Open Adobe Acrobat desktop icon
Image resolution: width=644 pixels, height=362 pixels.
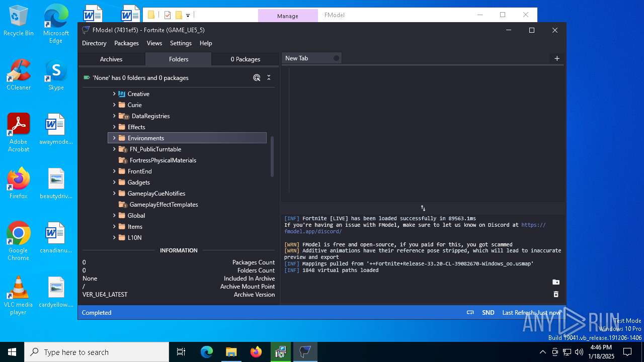[x=19, y=132]
